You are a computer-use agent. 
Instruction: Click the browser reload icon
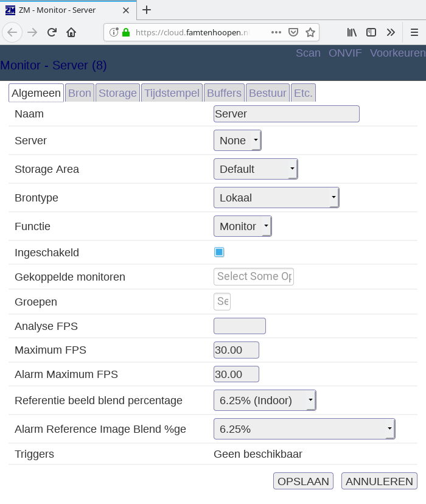52,32
